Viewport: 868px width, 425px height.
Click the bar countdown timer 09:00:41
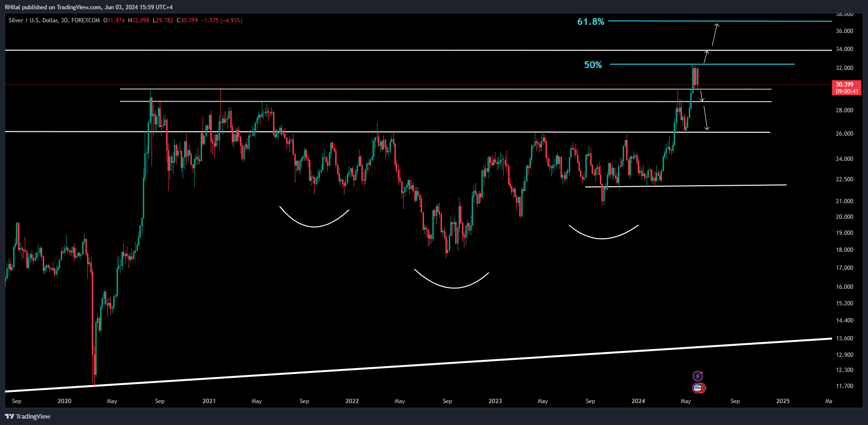[847, 91]
